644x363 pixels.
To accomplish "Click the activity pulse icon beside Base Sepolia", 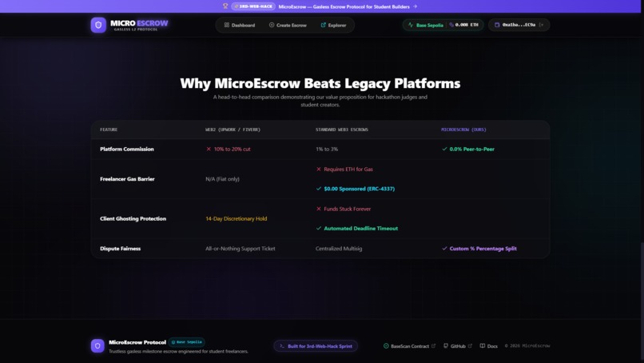I will [x=411, y=25].
